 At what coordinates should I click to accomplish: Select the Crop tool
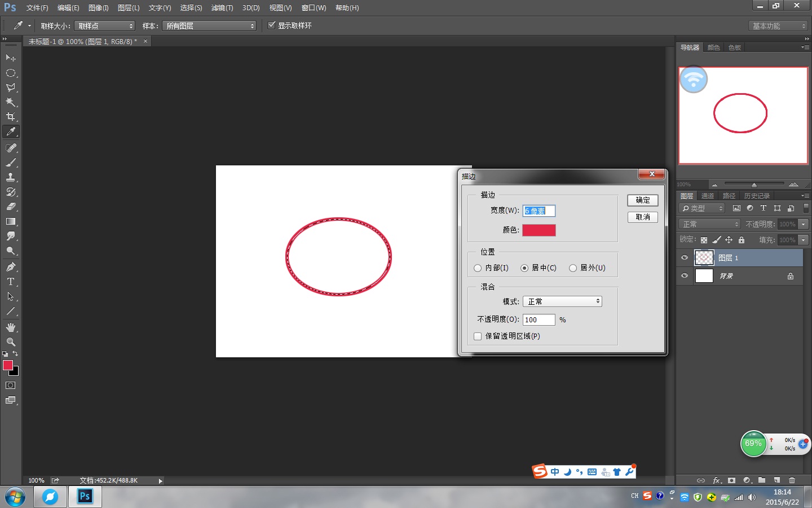click(11, 117)
